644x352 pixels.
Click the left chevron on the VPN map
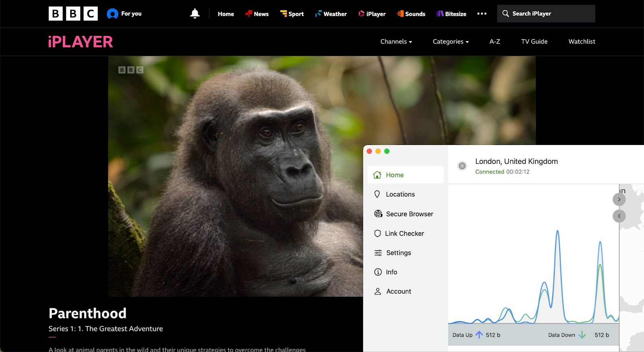click(619, 216)
